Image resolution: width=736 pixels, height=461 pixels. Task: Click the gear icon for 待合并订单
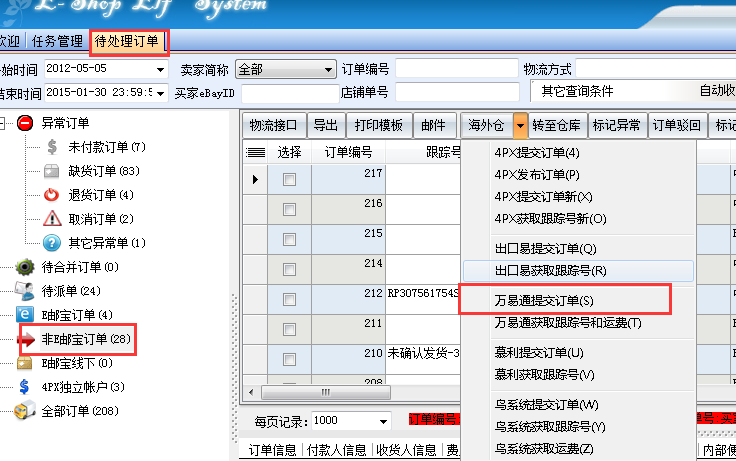click(x=26, y=267)
